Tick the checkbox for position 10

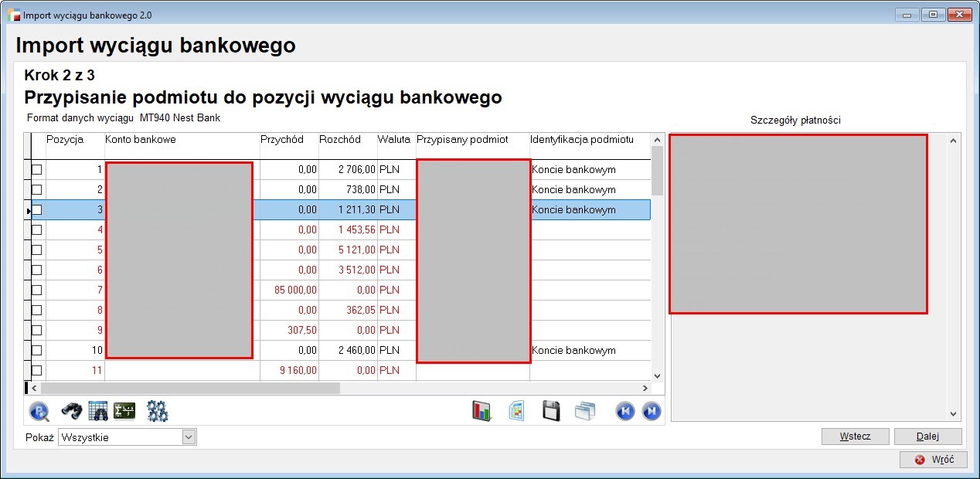(x=36, y=350)
